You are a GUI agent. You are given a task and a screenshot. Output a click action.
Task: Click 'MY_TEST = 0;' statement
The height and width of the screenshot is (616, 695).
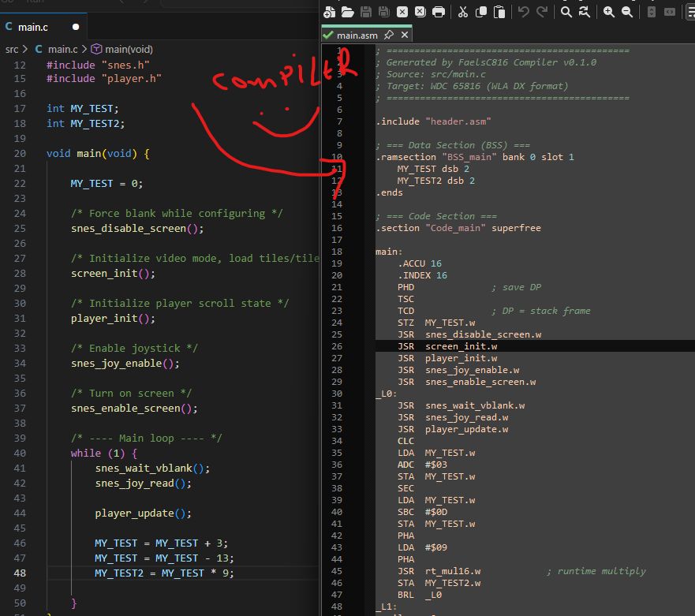[x=106, y=184]
